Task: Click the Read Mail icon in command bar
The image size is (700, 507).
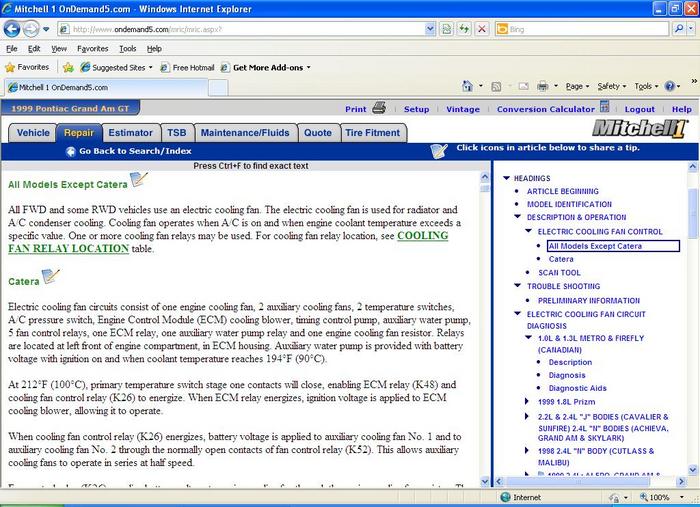Action: tap(523, 86)
